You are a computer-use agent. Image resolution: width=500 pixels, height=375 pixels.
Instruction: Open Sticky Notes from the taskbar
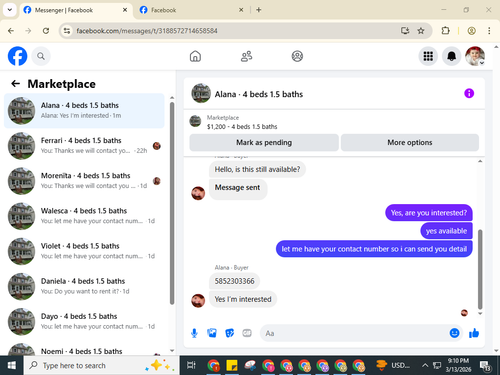(x=232, y=366)
